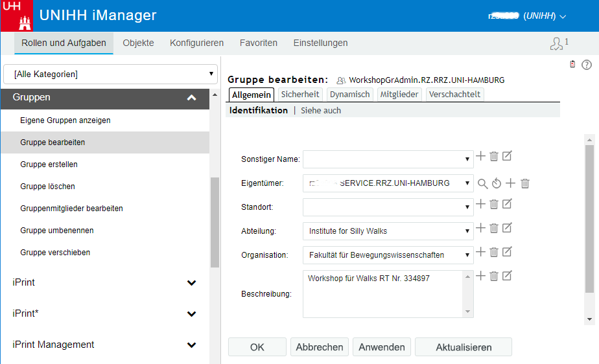The height and width of the screenshot is (364, 599).
Task: Switch to the Sicherheit tab
Action: 300,95
